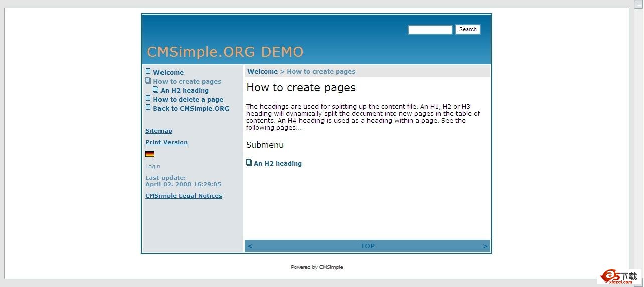Click the page icon beside Welcome

[148, 71]
